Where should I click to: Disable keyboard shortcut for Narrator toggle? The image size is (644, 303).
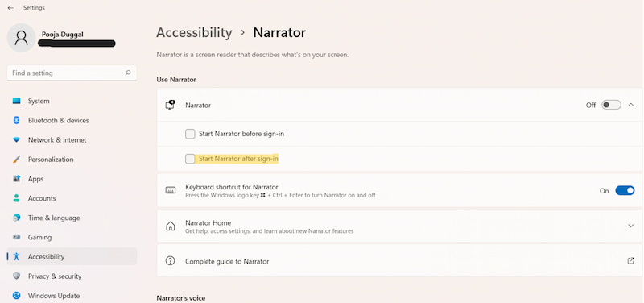[625, 190]
